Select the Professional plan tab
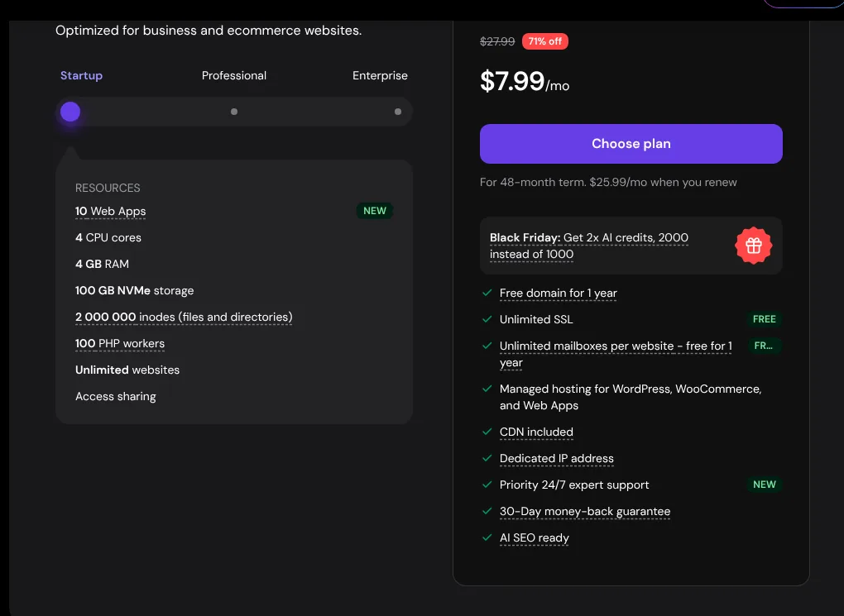 point(234,75)
